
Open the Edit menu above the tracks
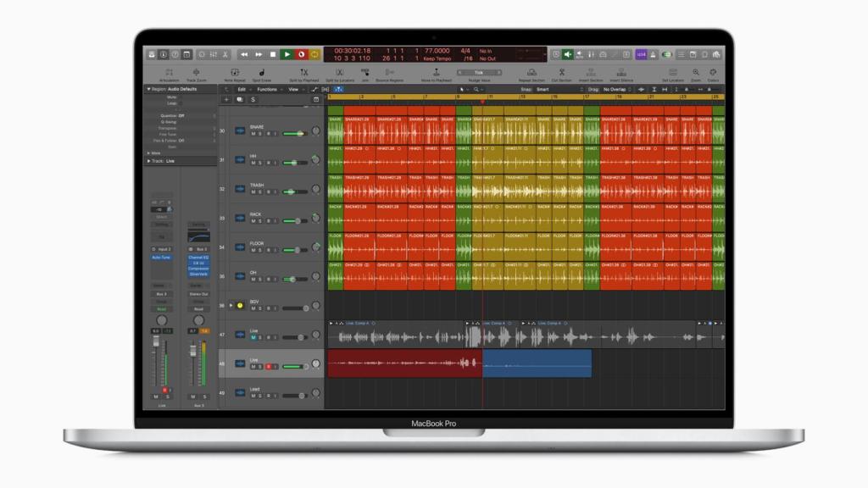click(x=244, y=88)
